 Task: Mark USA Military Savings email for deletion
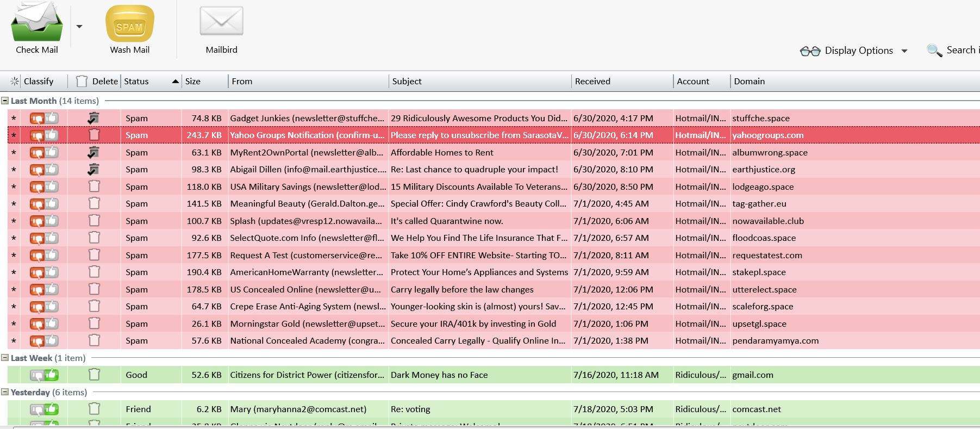click(94, 186)
